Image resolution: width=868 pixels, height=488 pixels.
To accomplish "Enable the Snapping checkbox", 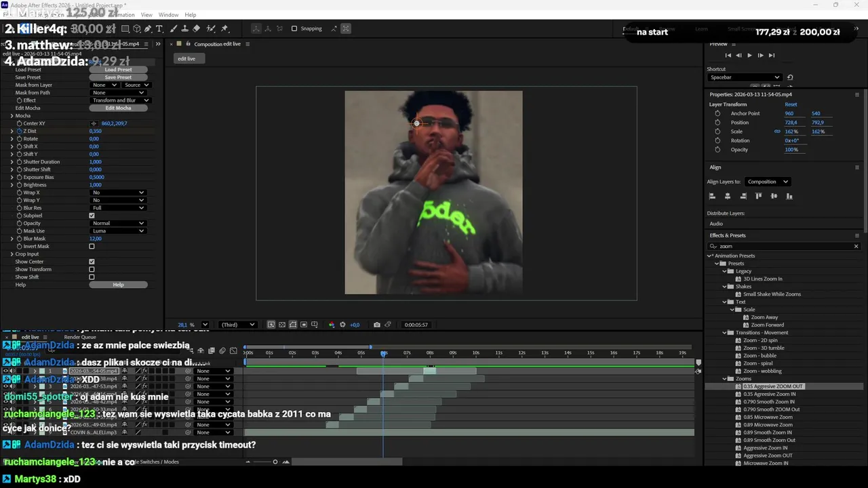I will point(294,28).
